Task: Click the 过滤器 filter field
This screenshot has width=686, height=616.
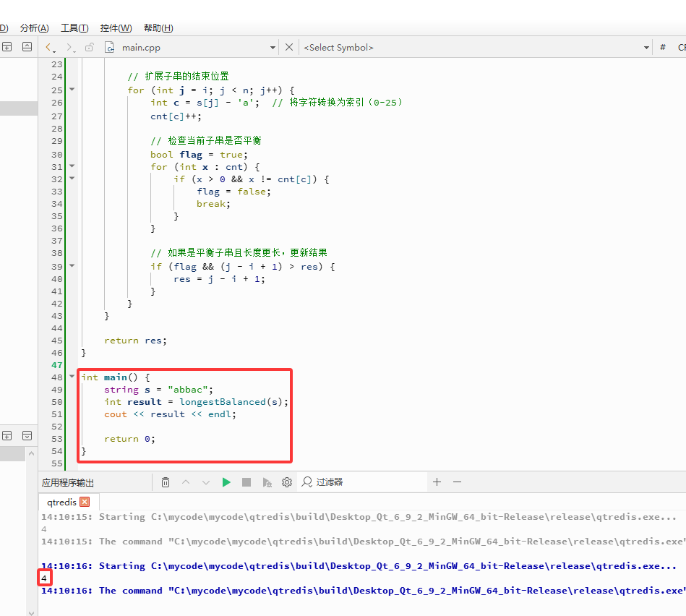Action: (x=362, y=482)
